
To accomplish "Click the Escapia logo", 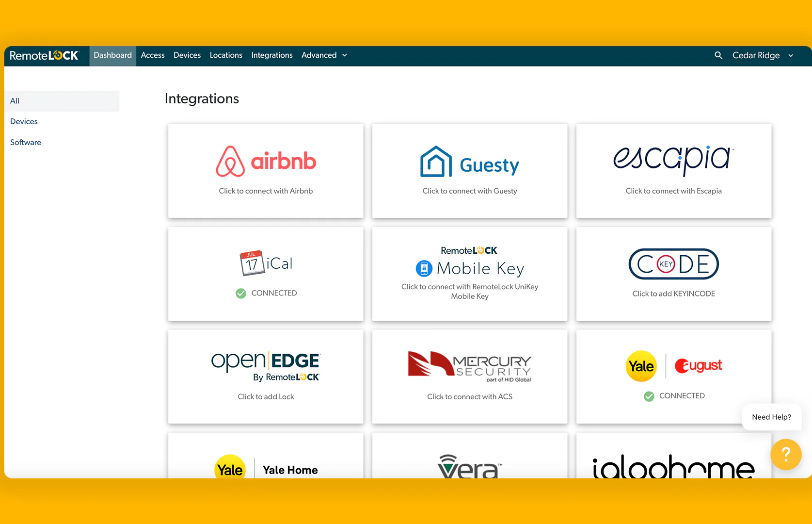I will [673, 160].
